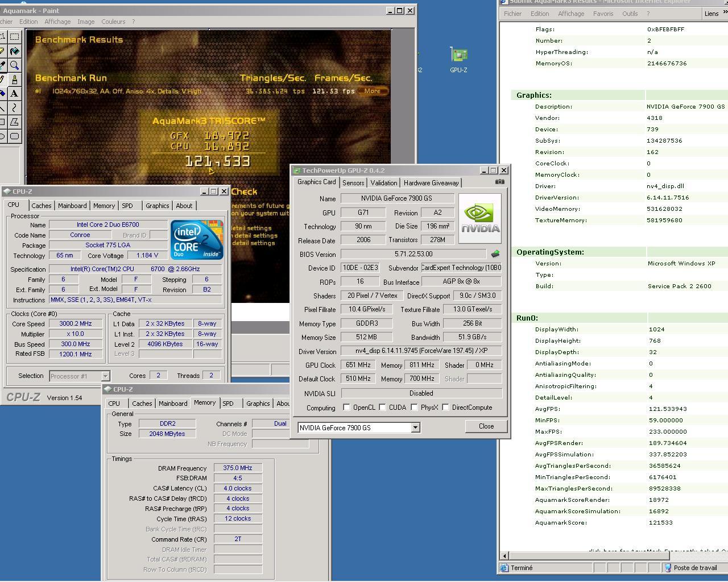Switch to CPU tab in lower CPU-Z window

(x=114, y=404)
